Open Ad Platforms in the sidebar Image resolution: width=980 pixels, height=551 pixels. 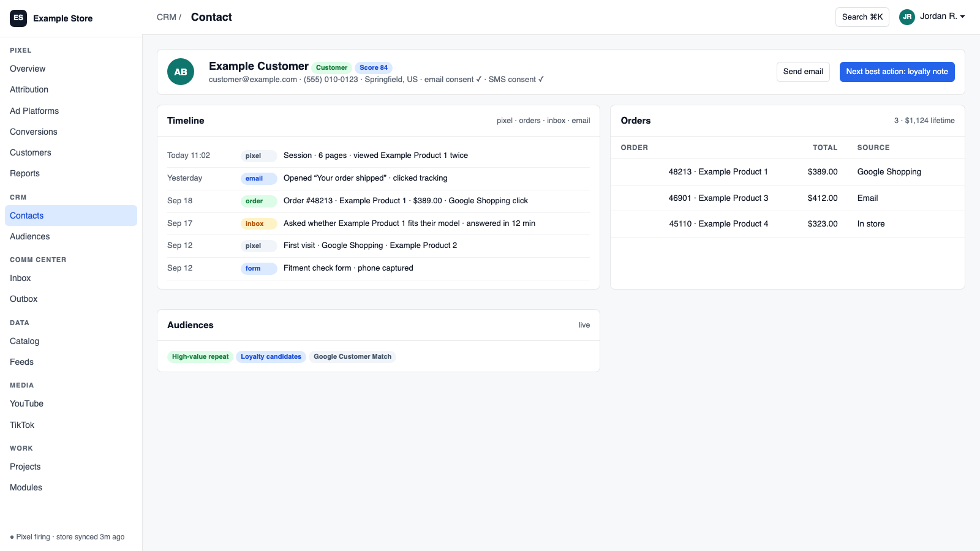(x=71, y=111)
